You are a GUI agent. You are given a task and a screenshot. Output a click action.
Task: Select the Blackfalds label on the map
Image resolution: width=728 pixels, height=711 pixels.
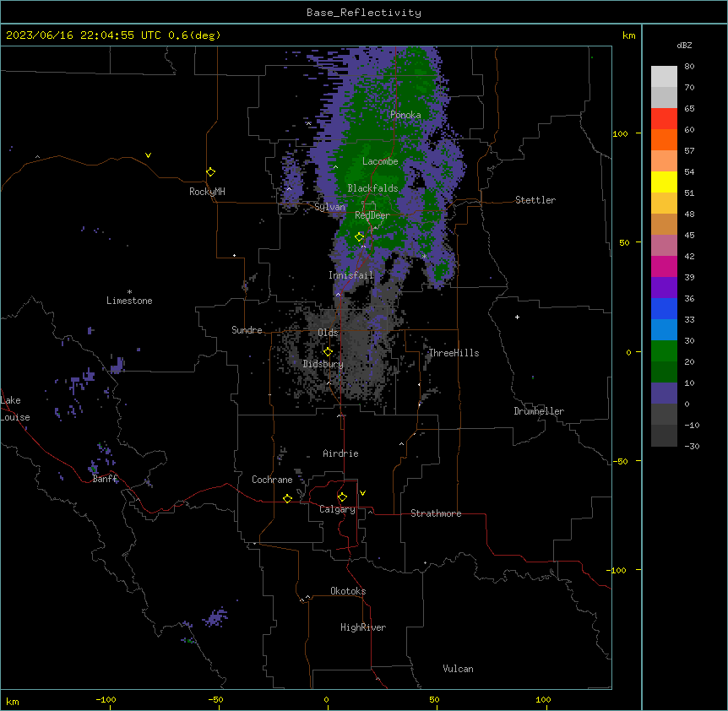372,188
